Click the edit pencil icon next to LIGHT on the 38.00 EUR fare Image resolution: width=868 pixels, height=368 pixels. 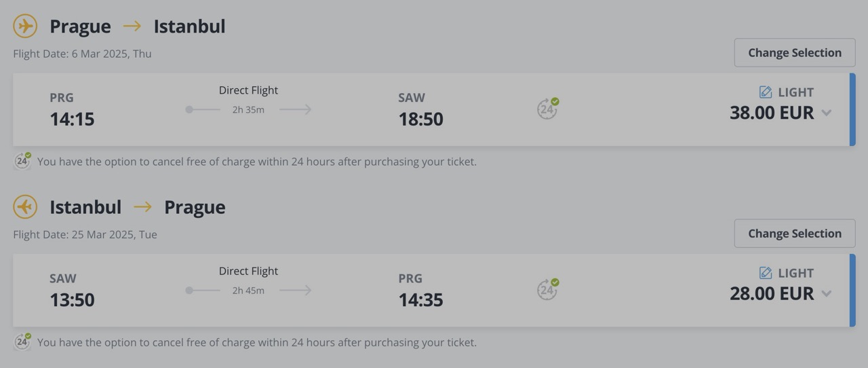766,92
